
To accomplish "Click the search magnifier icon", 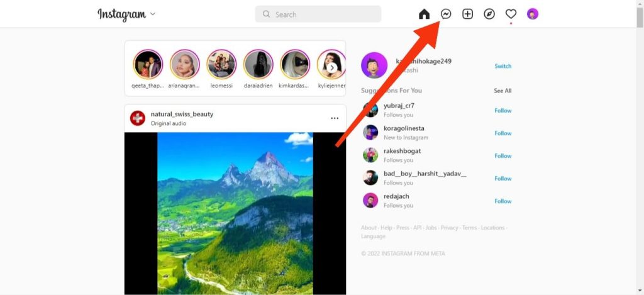I will (x=266, y=14).
